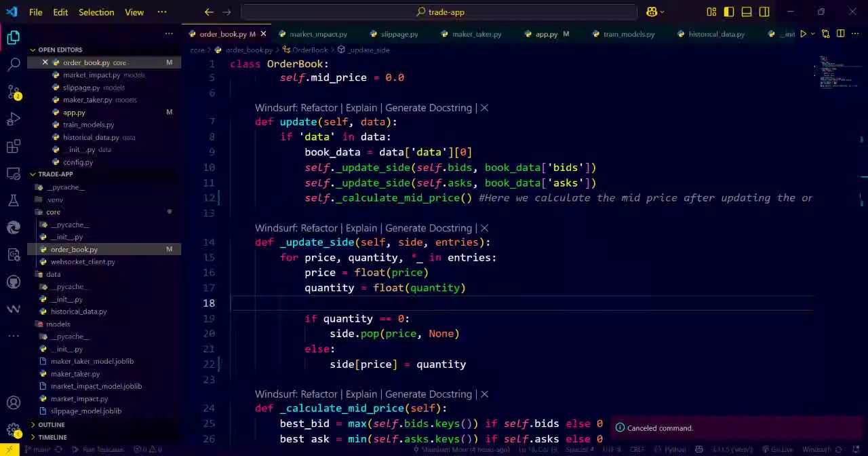This screenshot has width=868, height=456.
Task: Click the trade-app command center search box
Action: point(439,12)
